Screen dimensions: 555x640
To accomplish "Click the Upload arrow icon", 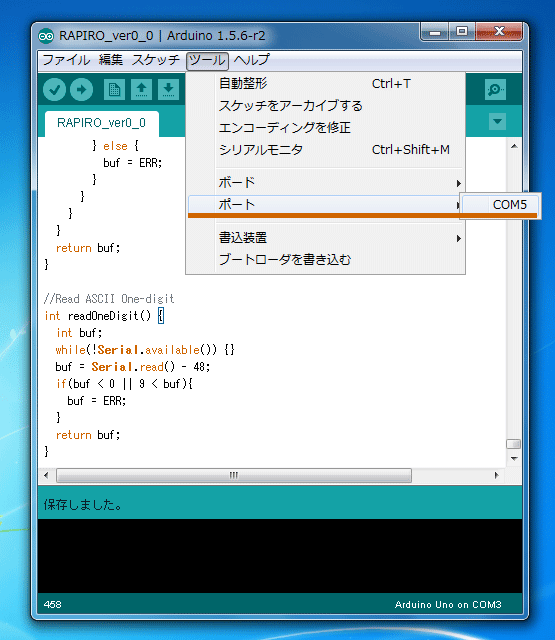I will [x=81, y=89].
